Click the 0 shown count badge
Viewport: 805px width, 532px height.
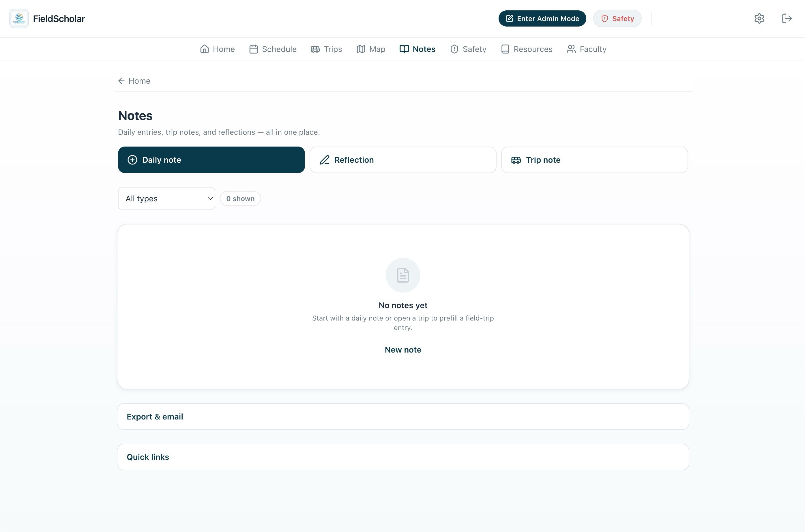(x=241, y=198)
